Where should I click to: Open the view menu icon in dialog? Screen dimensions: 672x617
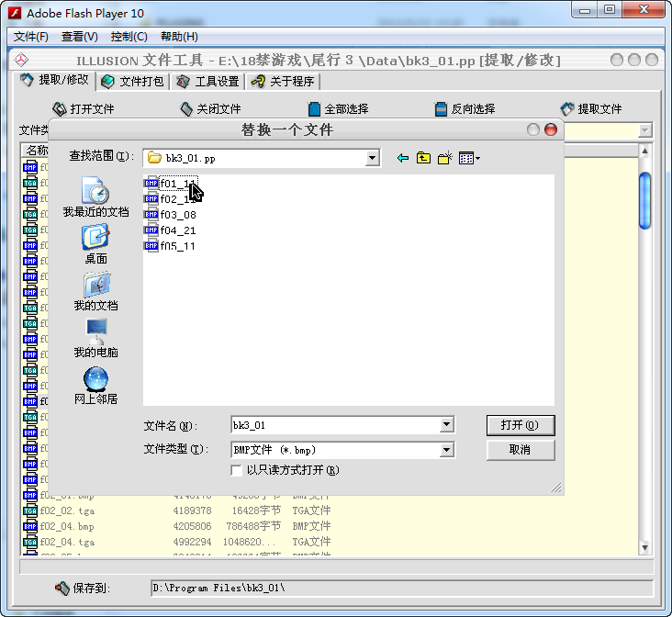click(469, 158)
